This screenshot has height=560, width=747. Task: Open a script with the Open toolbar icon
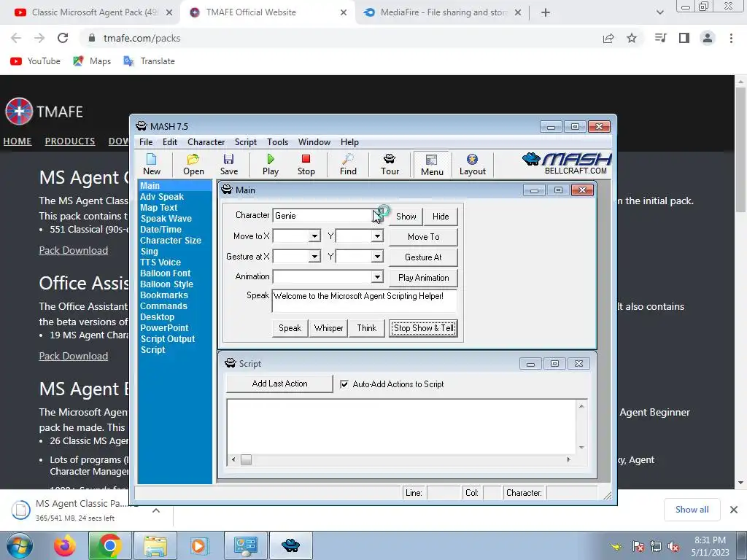coord(193,164)
